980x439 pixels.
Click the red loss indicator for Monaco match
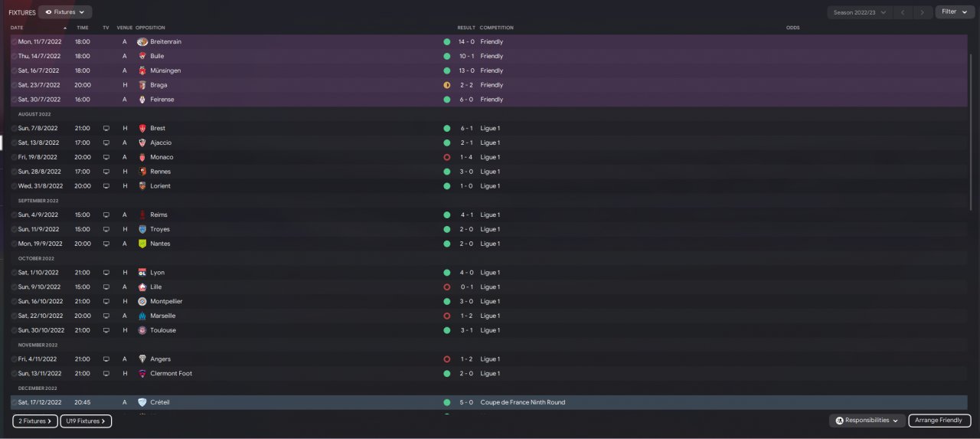point(446,157)
